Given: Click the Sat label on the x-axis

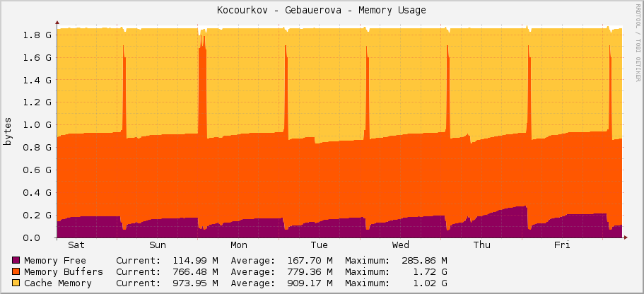Looking at the screenshot, I should [x=76, y=245].
